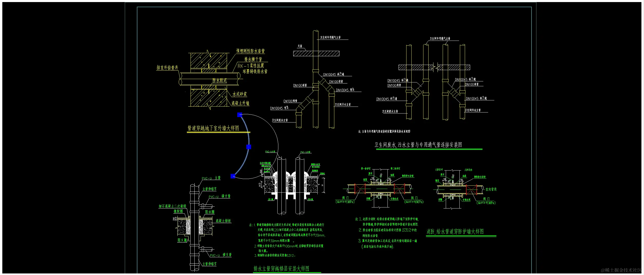Select the 混凝土楼板 label

pyautogui.click(x=223, y=221)
